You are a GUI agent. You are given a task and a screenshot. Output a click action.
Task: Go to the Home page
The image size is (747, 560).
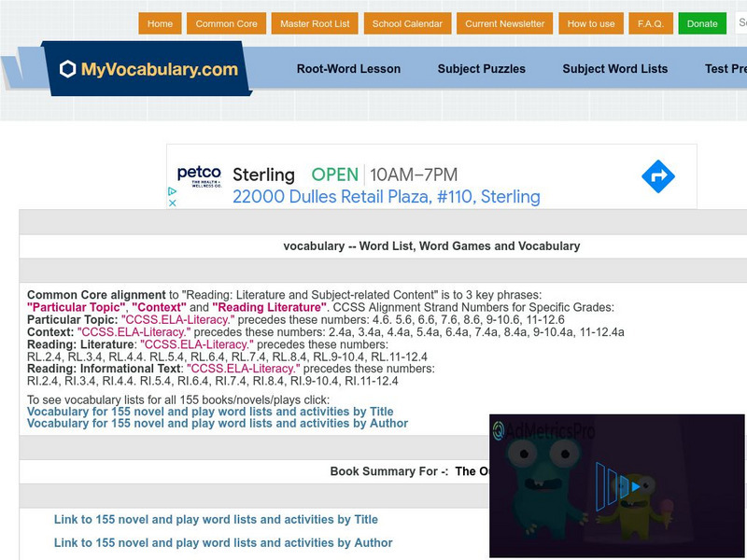160,23
